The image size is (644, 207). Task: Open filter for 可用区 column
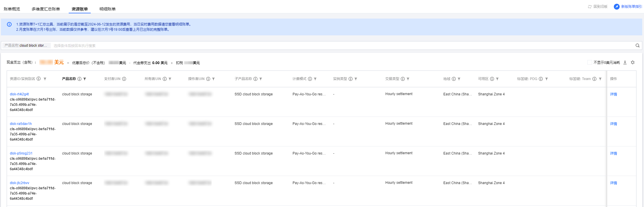497,79
